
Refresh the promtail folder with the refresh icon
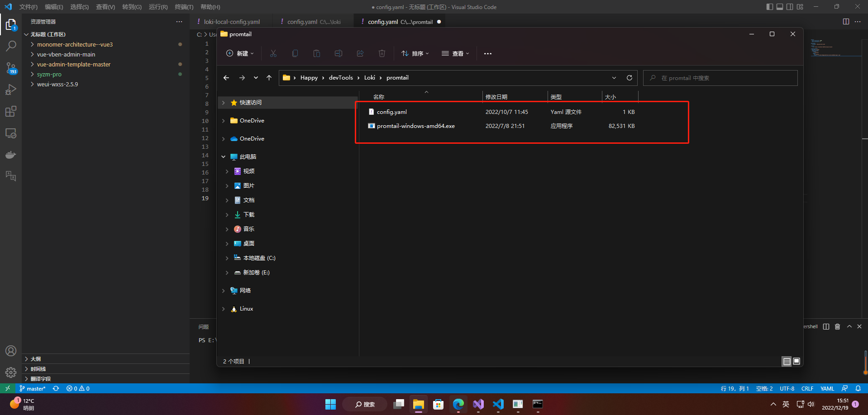pos(629,77)
